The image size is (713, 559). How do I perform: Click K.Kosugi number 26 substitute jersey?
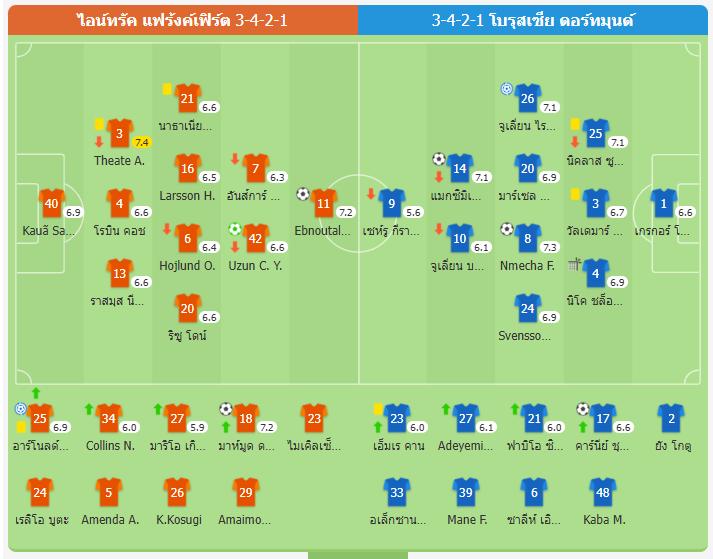[x=177, y=493]
